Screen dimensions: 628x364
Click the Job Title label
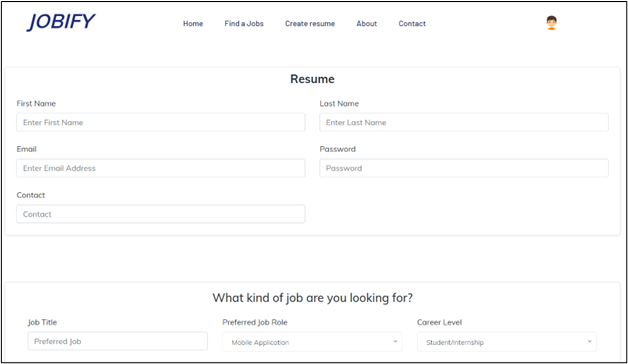click(x=42, y=322)
